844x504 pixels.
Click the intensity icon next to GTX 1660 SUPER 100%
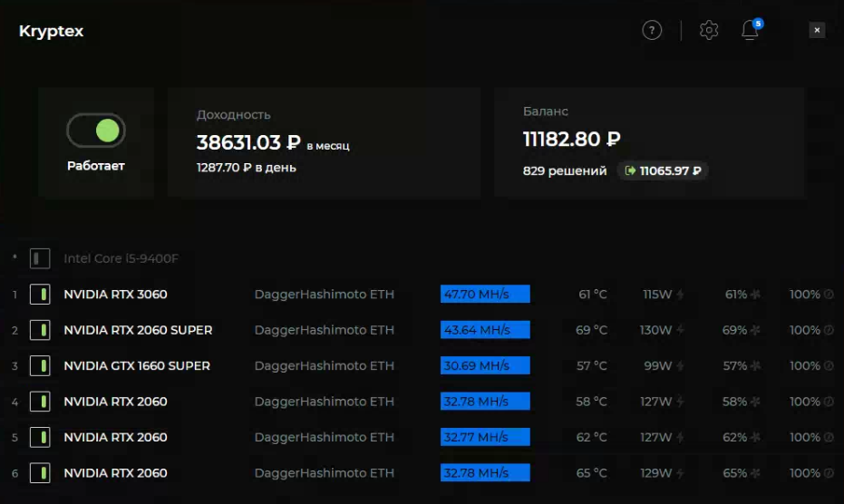click(x=829, y=365)
